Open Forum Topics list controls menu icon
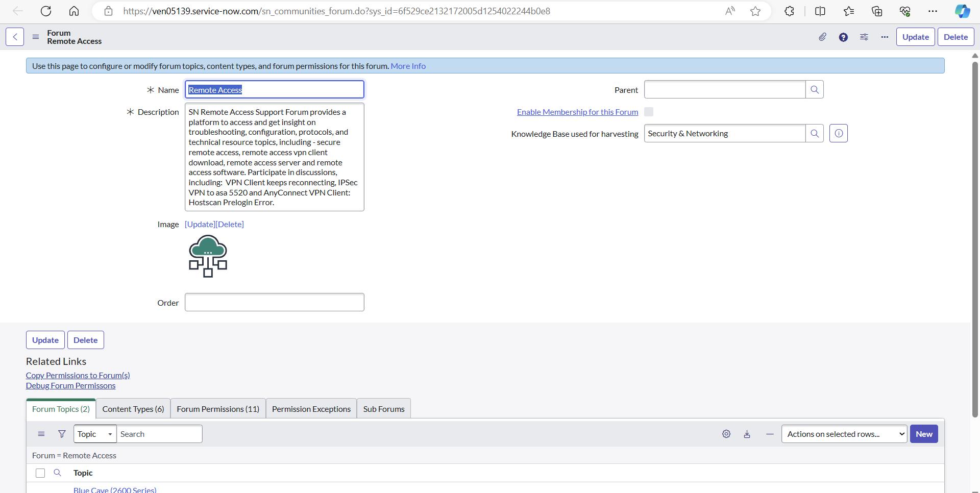This screenshot has width=980, height=493. point(41,434)
